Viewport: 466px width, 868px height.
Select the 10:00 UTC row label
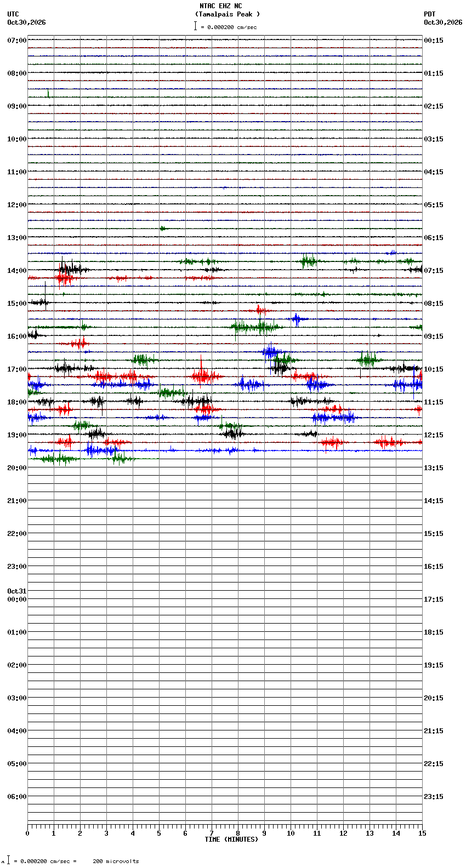click(17, 139)
